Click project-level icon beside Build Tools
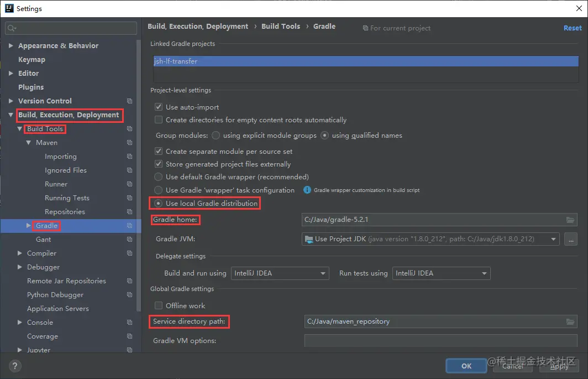 click(x=129, y=129)
